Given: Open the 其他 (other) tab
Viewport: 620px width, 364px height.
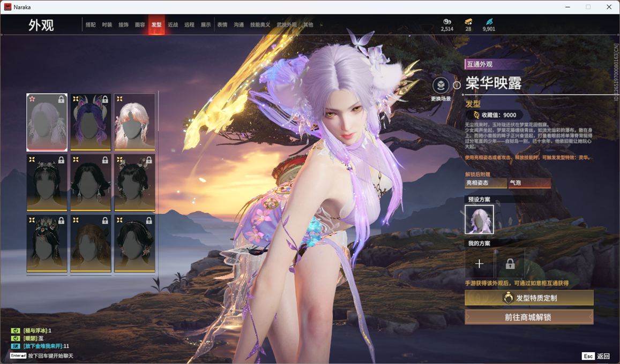Looking at the screenshot, I should (308, 25).
